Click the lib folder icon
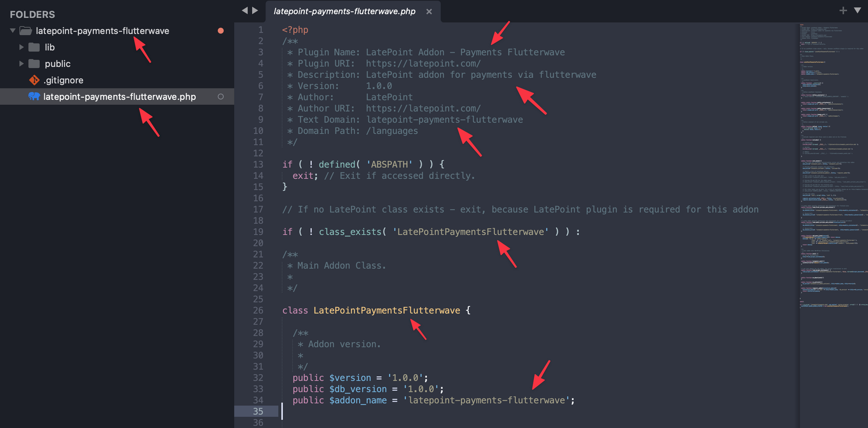 pos(33,47)
